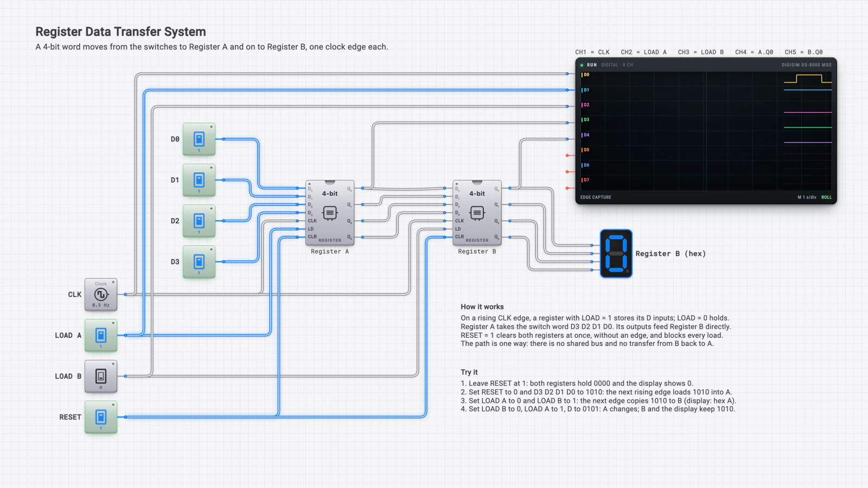The image size is (868, 488).
Task: Click the RUN indicator on the oscilloscope
Action: pyautogui.click(x=589, y=65)
